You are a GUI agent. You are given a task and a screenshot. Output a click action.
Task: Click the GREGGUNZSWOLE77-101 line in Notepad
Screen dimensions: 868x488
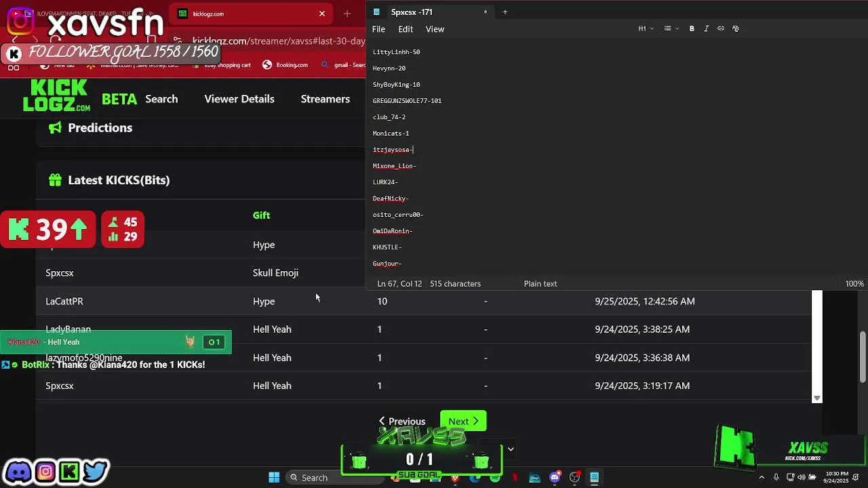click(x=407, y=101)
